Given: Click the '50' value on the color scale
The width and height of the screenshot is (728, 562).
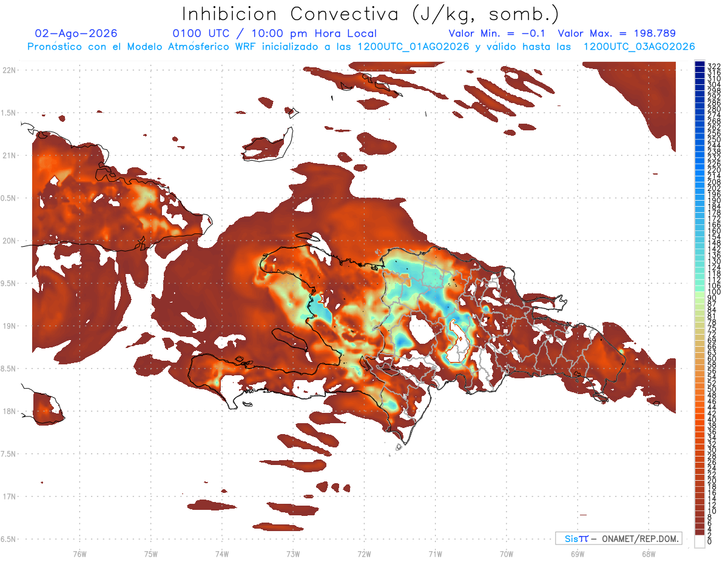Looking at the screenshot, I should click(712, 389).
